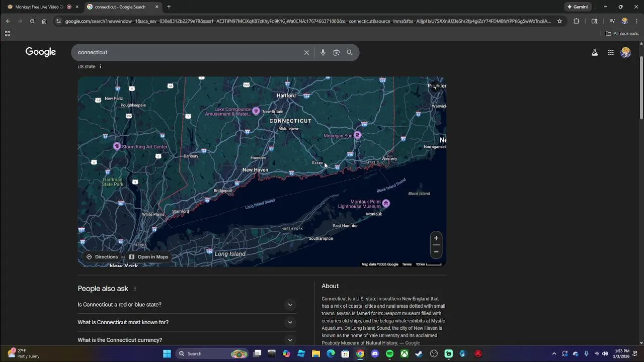Open browser home page
644x362 pixels.
coord(44,21)
